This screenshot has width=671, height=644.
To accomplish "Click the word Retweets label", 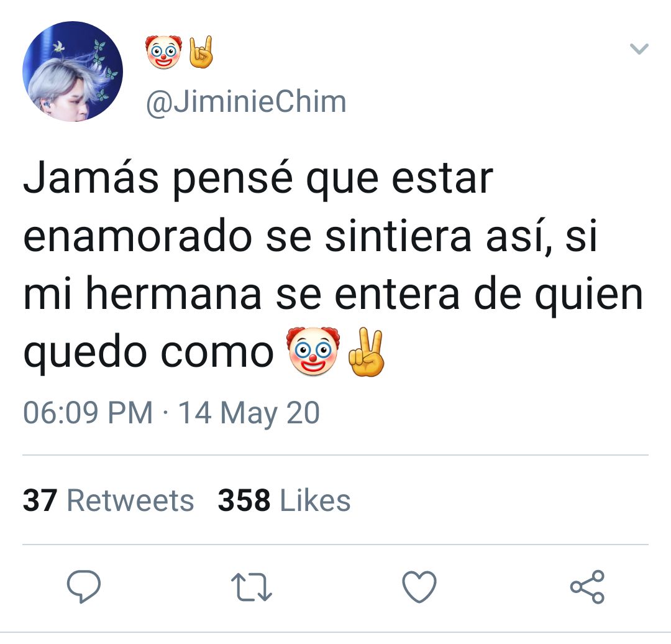I will (x=130, y=500).
